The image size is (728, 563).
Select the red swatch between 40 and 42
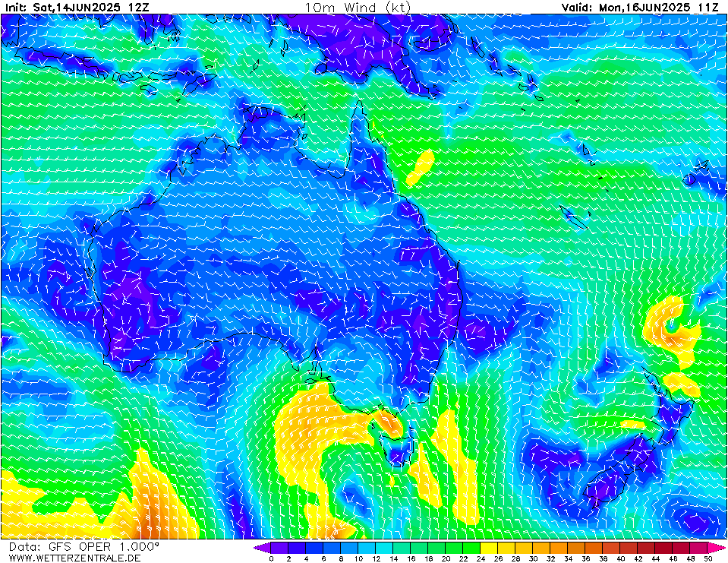[x=629, y=548]
